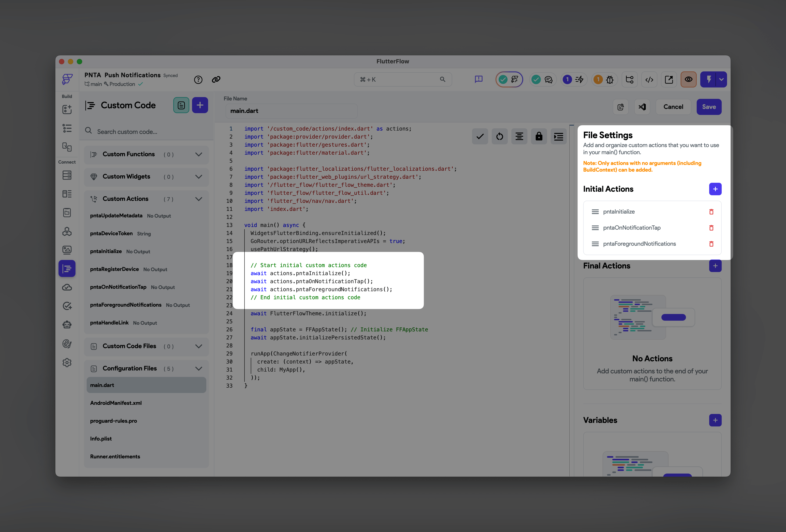Open the database sidebar icon under Connect

(x=67, y=175)
